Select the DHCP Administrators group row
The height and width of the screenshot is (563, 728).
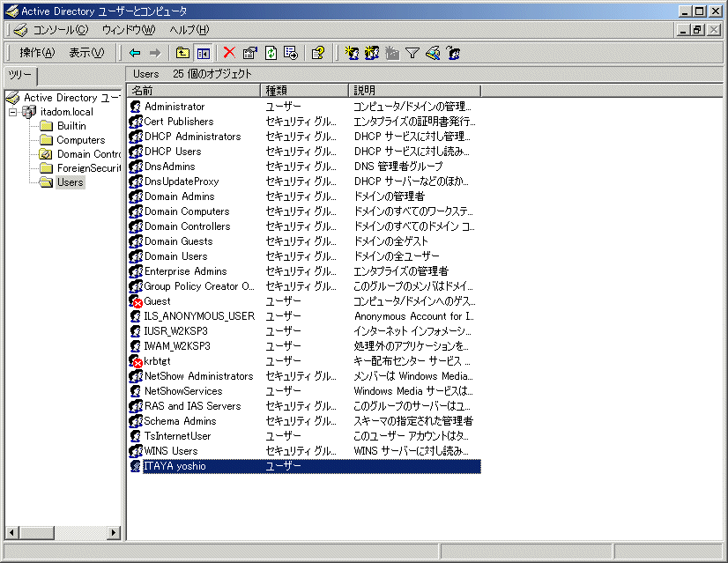[x=305, y=137]
